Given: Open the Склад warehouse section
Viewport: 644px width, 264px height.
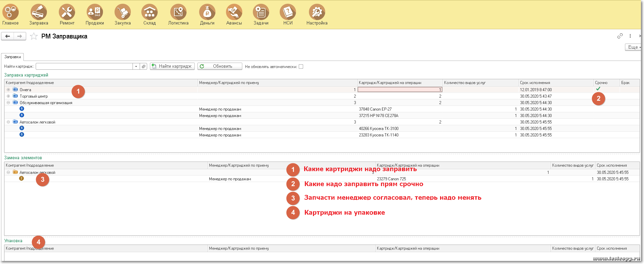Looking at the screenshot, I should click(x=149, y=13).
